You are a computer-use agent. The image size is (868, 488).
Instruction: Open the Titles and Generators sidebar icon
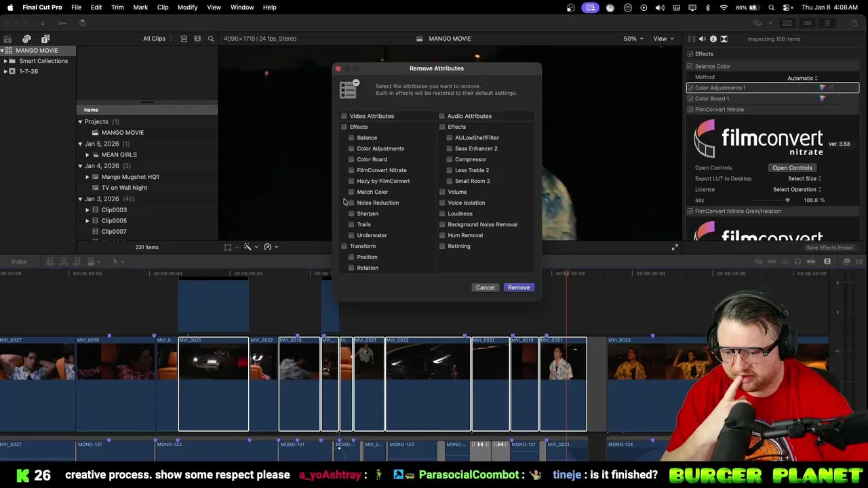point(45,39)
